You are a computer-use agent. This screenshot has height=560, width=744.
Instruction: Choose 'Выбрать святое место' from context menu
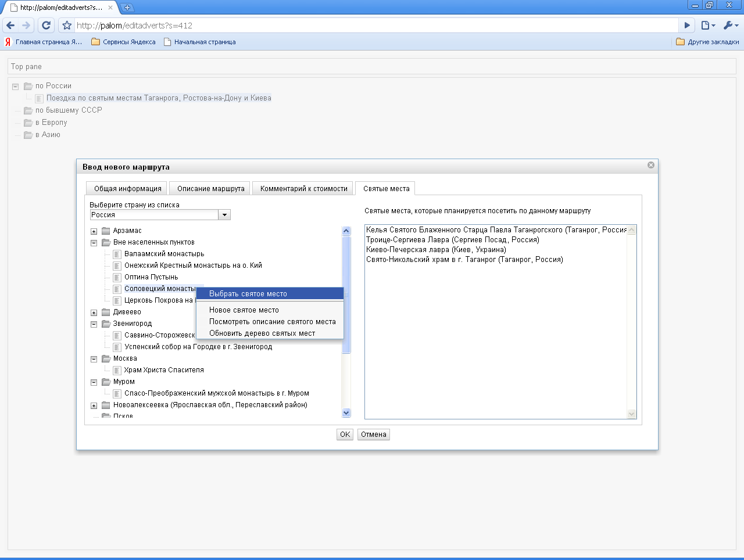pyautogui.click(x=248, y=294)
